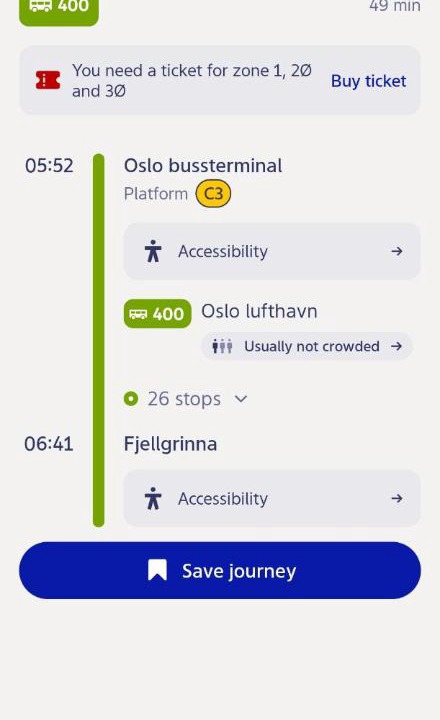Expand the 26 stops list
Screen dimensions: 440x720
coord(186,399)
